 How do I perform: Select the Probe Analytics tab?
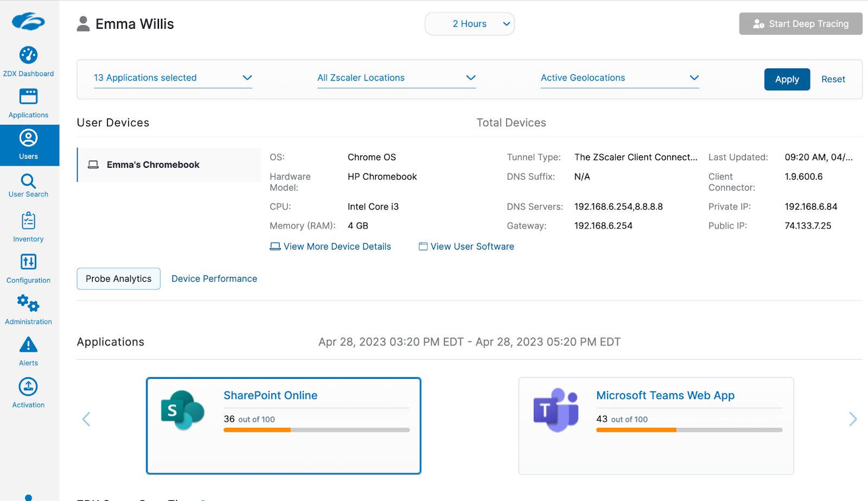(118, 278)
